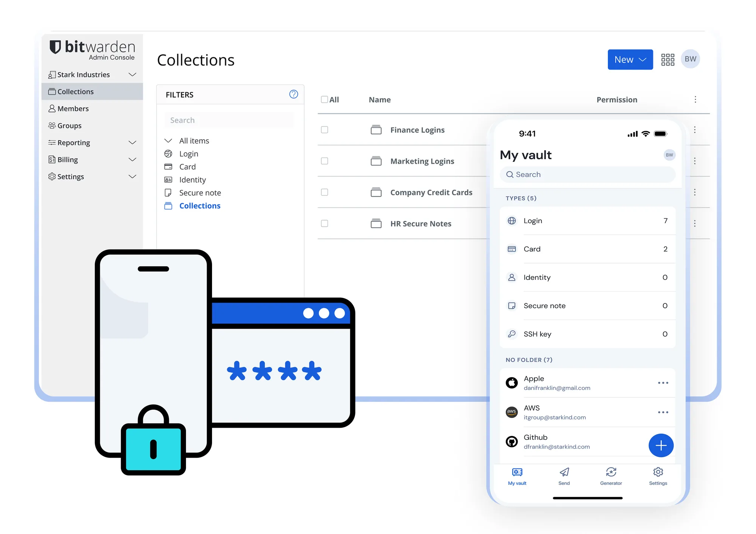Open the Finance Logins row options menu
This screenshot has height=534, width=756.
coord(695,130)
